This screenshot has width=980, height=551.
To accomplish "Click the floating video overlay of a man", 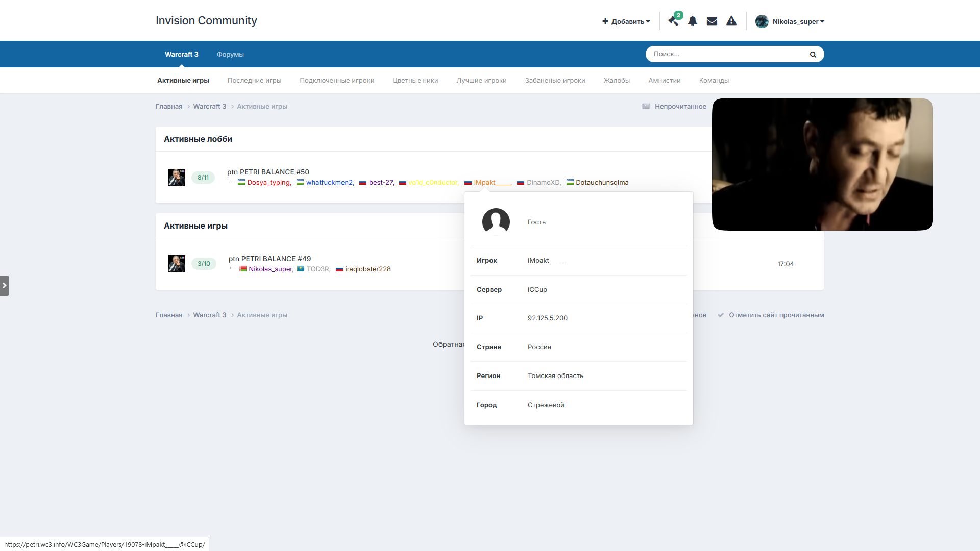I will 822,164.
